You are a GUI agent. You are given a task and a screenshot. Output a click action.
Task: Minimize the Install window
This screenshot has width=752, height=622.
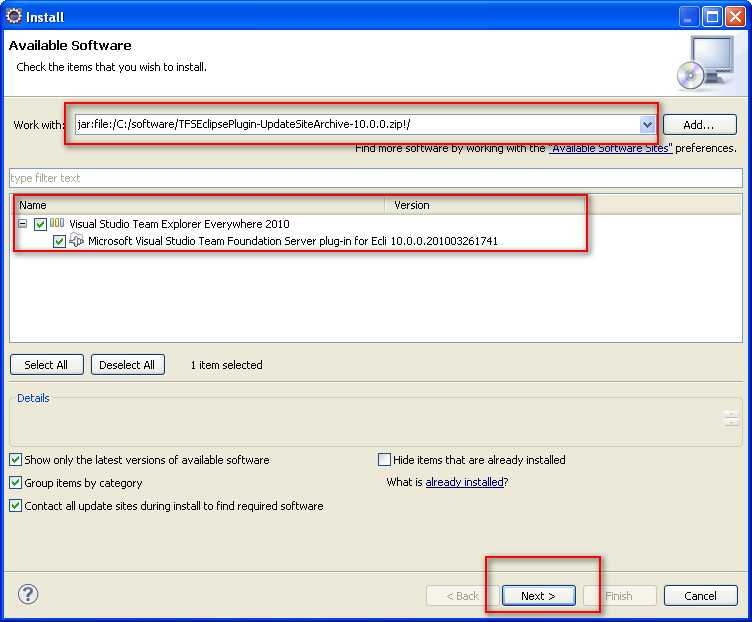pyautogui.click(x=689, y=17)
